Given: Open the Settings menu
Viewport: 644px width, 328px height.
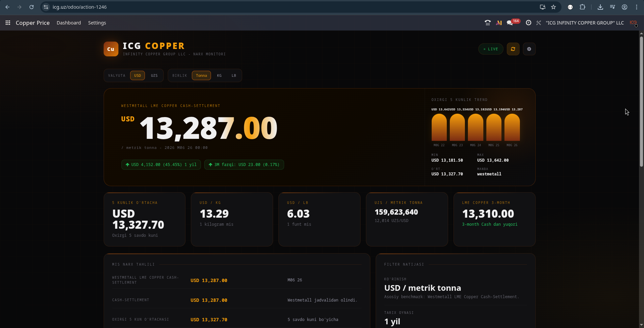Looking at the screenshot, I should (97, 23).
